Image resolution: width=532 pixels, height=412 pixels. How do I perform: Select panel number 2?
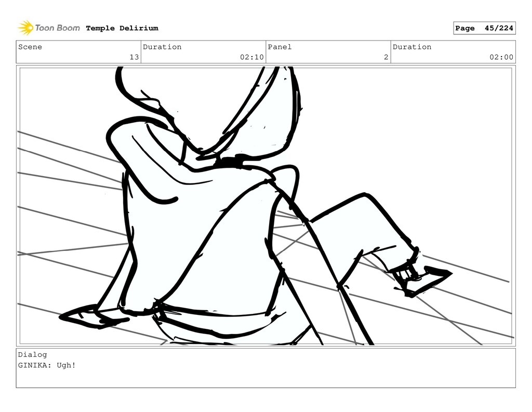click(x=386, y=57)
